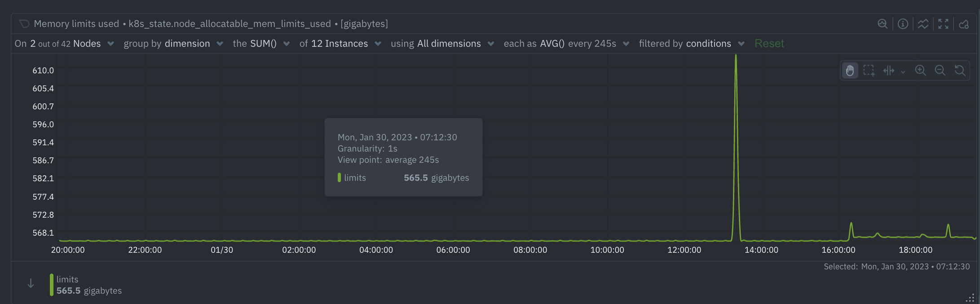
Task: Click the 14:00:00 time axis label
Action: (761, 250)
